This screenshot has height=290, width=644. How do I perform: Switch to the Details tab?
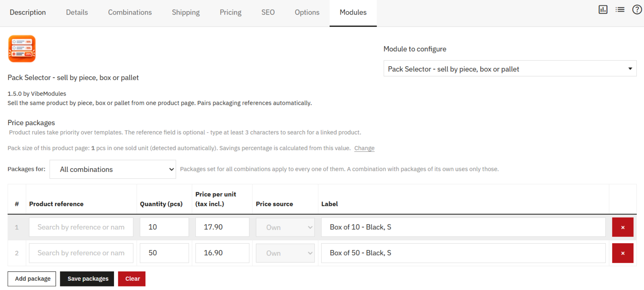(x=77, y=12)
